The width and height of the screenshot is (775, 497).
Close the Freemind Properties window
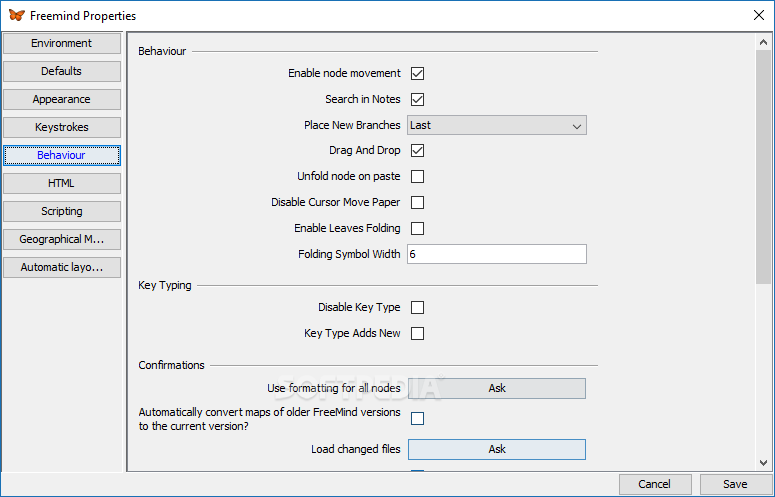click(759, 15)
